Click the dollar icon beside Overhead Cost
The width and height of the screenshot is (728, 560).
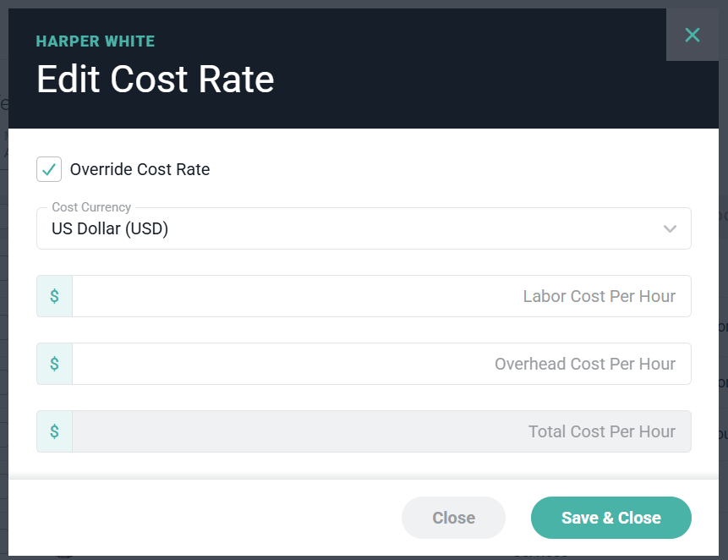pyautogui.click(x=54, y=364)
